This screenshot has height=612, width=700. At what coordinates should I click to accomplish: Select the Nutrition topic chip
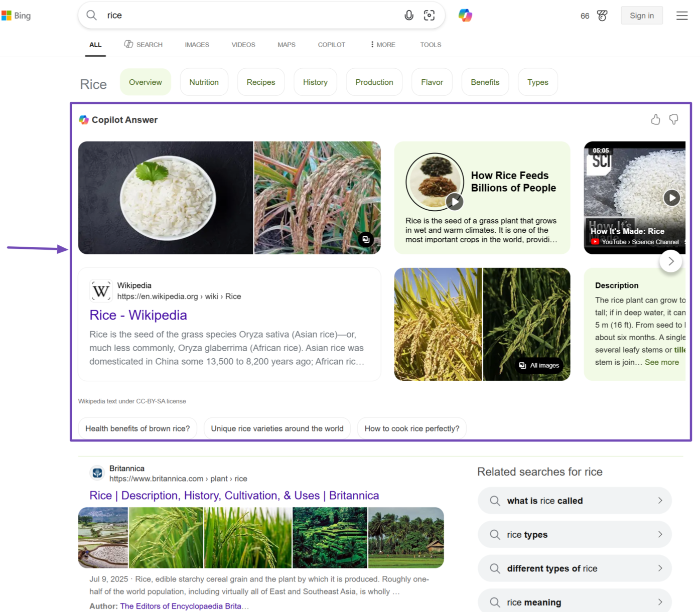204,82
